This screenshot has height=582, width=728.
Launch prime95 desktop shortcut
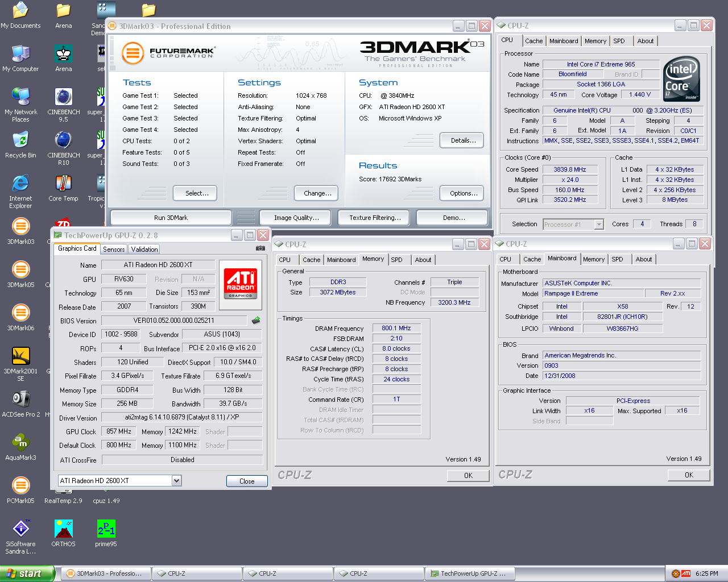pos(106,534)
